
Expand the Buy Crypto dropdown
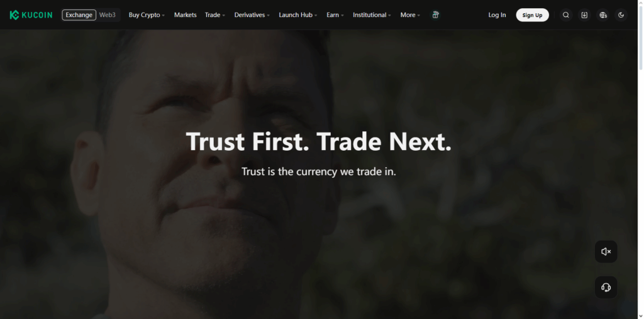coord(147,15)
